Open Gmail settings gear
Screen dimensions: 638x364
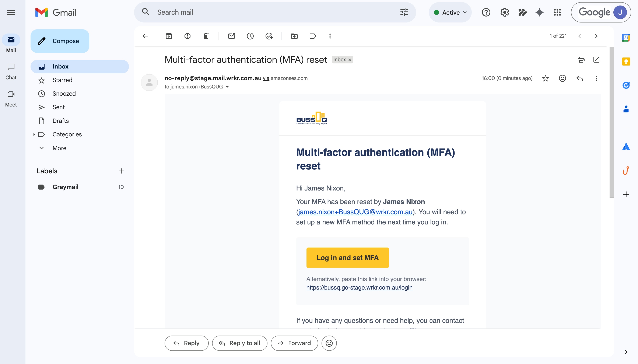(505, 12)
